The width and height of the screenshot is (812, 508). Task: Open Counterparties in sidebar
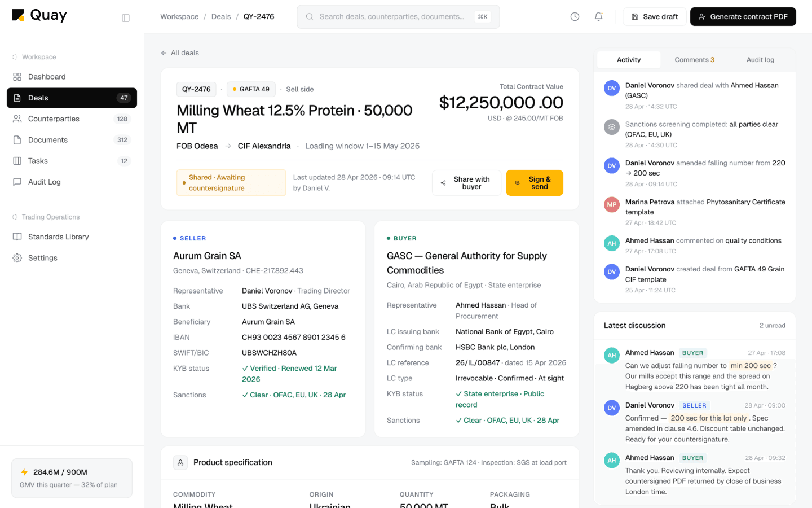72,119
